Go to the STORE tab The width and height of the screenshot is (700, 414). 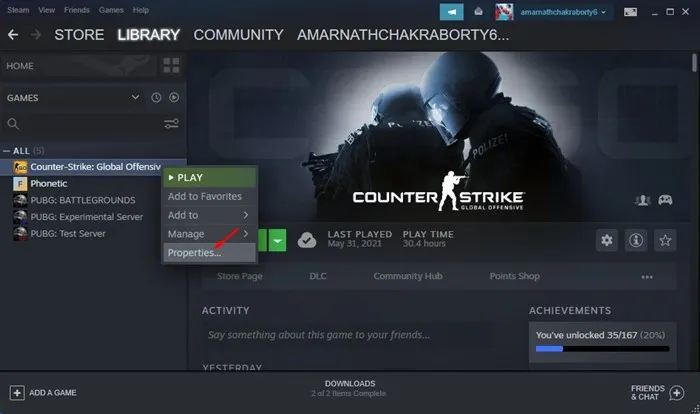[79, 35]
